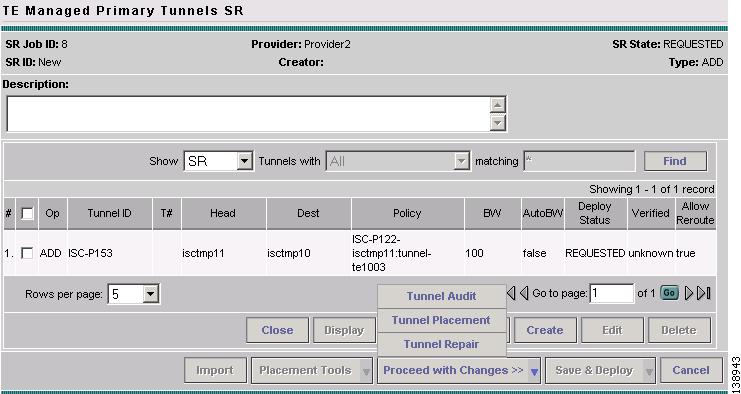The width and height of the screenshot is (741, 394).
Task: Click the green Go page button
Action: (x=669, y=293)
